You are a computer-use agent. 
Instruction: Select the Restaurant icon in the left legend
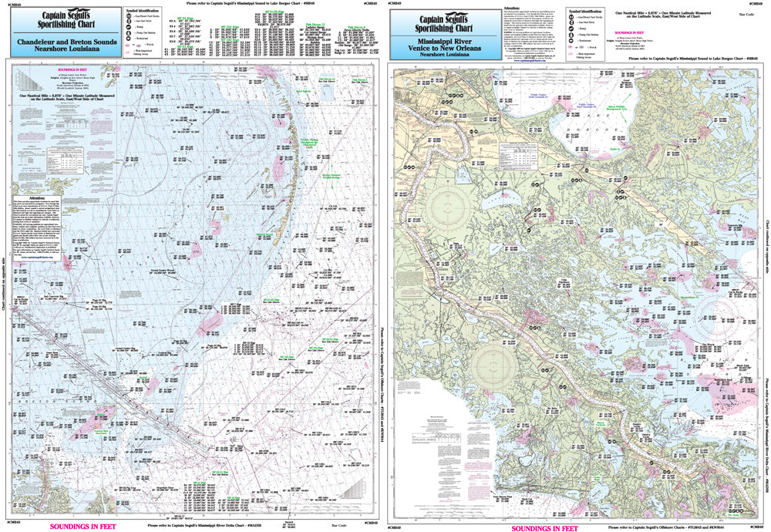tap(129, 39)
